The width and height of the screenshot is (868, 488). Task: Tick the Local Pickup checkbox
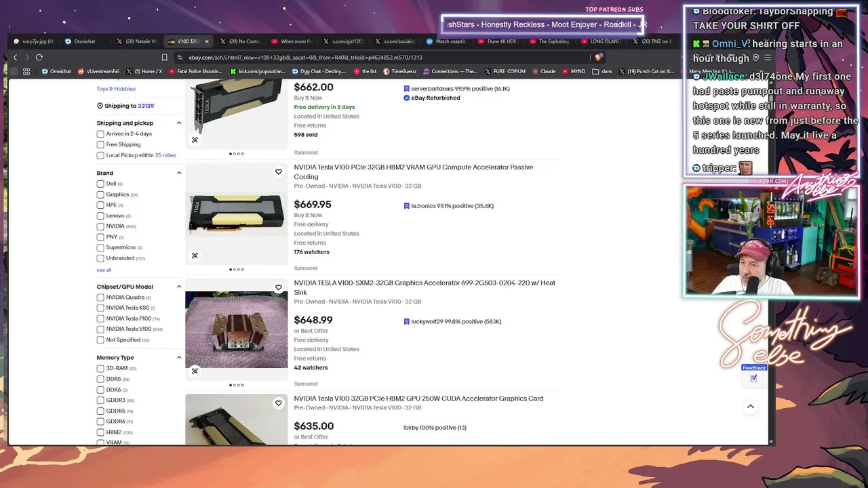pos(100,156)
